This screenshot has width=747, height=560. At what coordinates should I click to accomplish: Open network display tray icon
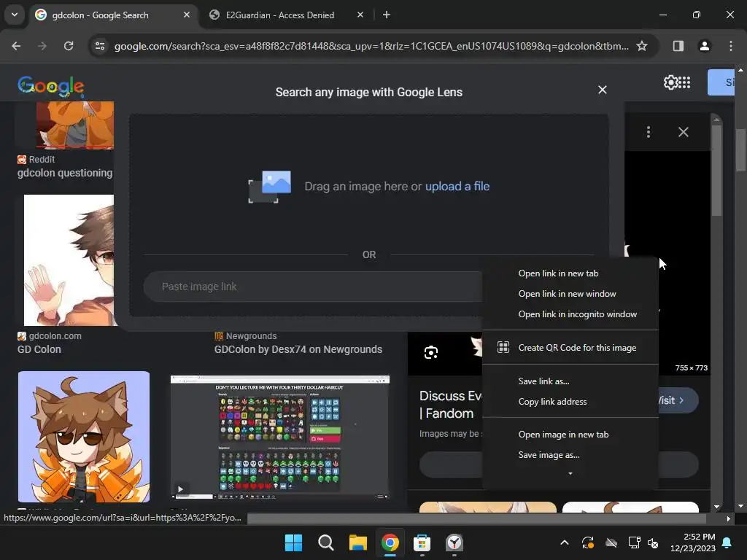(634, 542)
